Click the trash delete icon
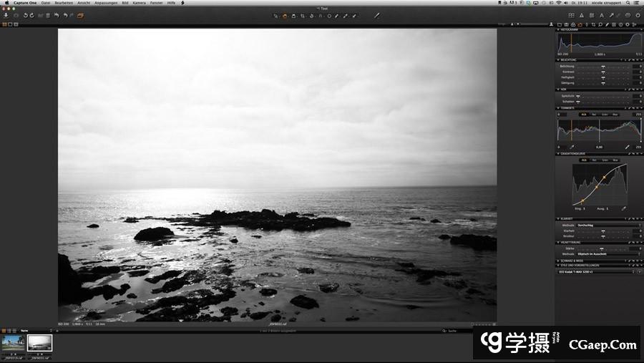This screenshot has height=363, width=644. coord(48,15)
